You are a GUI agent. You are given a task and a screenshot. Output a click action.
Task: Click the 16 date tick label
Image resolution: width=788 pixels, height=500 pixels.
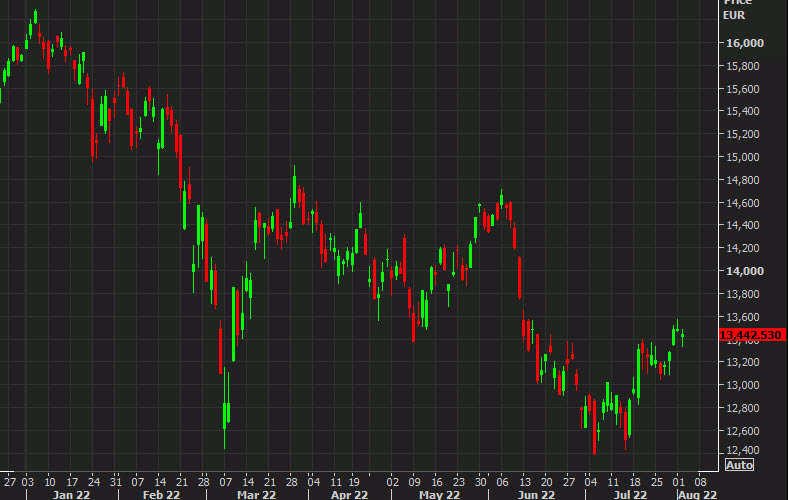point(437,482)
